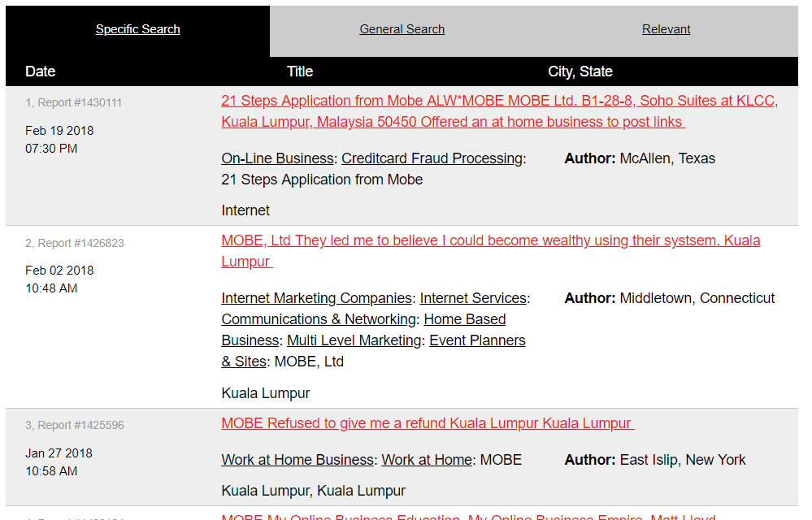Click the Author McAllen, Texas text
Screen dimensions: 812x520
[x=640, y=158]
